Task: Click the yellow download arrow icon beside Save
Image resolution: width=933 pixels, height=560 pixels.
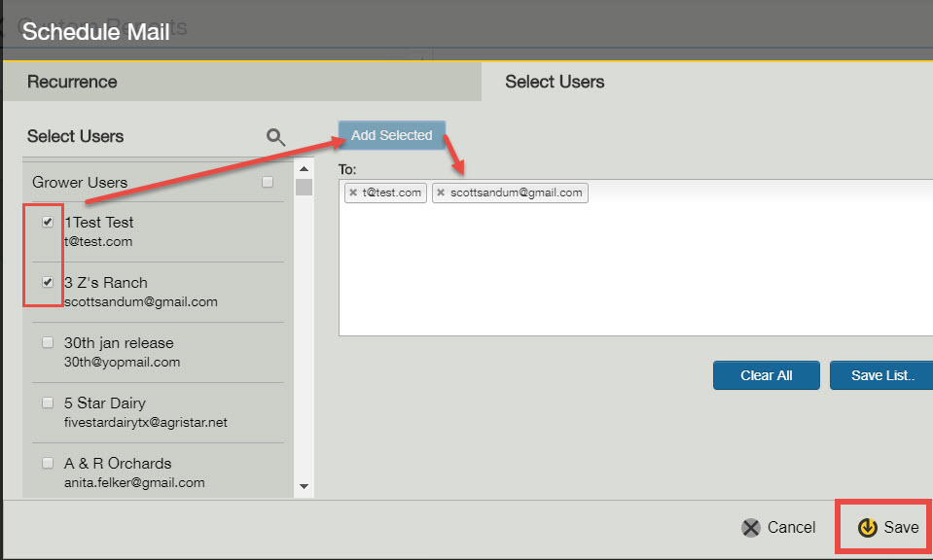Action: [x=868, y=527]
